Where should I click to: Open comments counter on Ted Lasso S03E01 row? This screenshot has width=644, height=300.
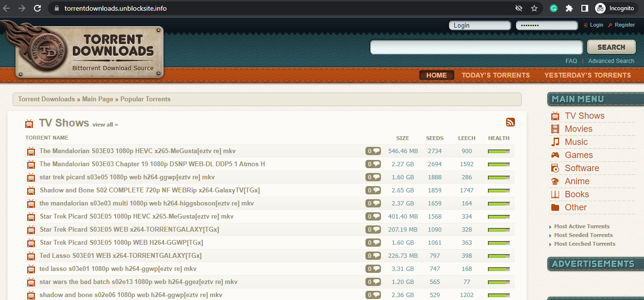point(373,255)
